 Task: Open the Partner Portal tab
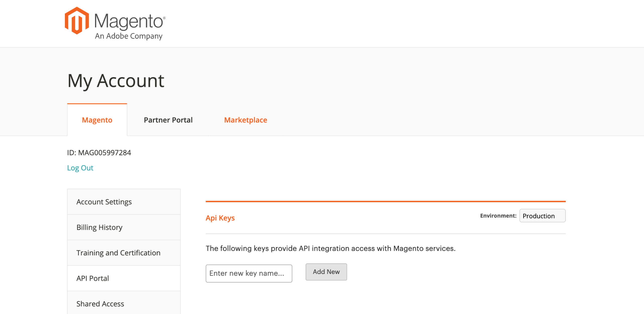point(168,120)
